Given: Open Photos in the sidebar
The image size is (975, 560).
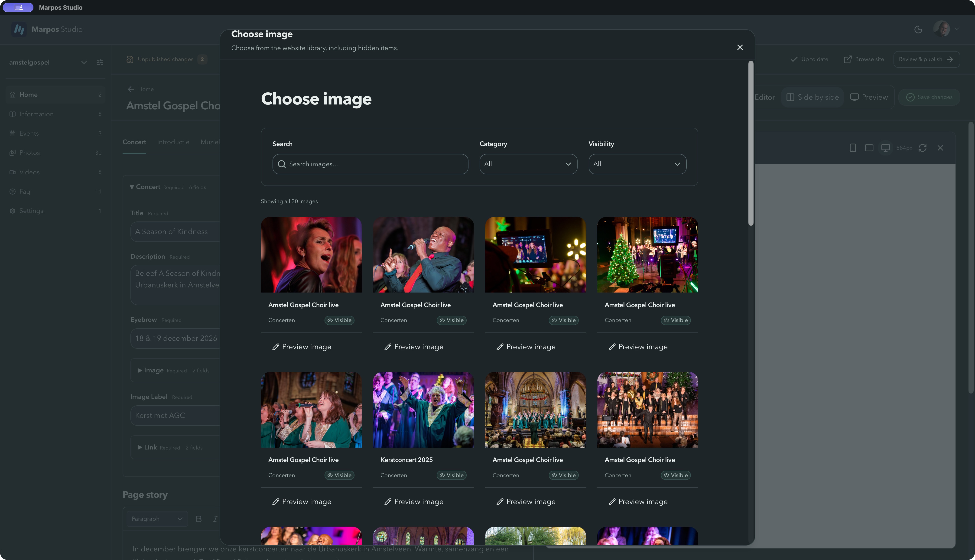Looking at the screenshot, I should pos(55,153).
